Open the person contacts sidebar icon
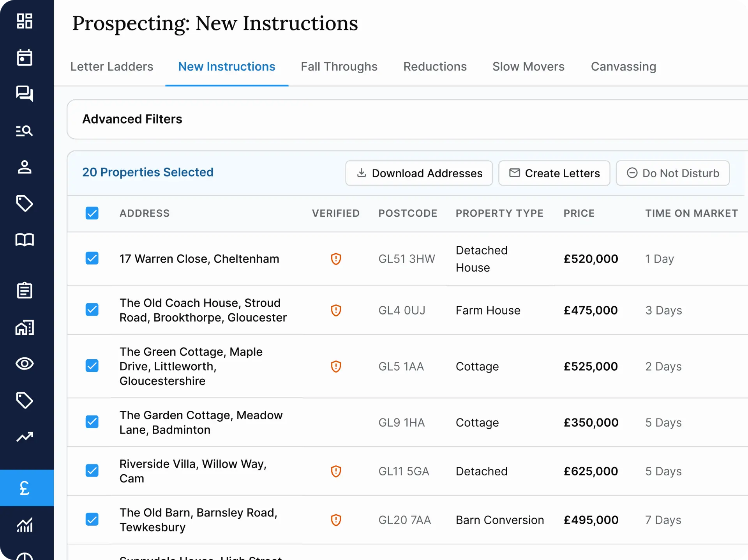The width and height of the screenshot is (748, 560). (25, 167)
